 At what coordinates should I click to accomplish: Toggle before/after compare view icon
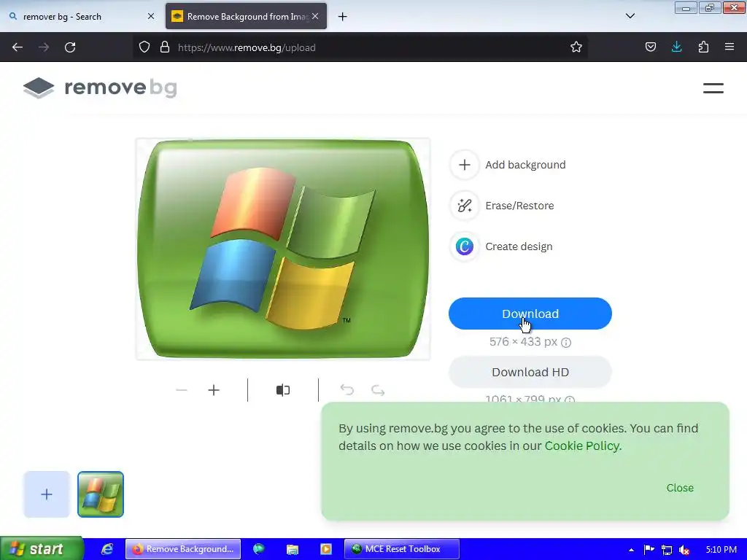point(283,391)
